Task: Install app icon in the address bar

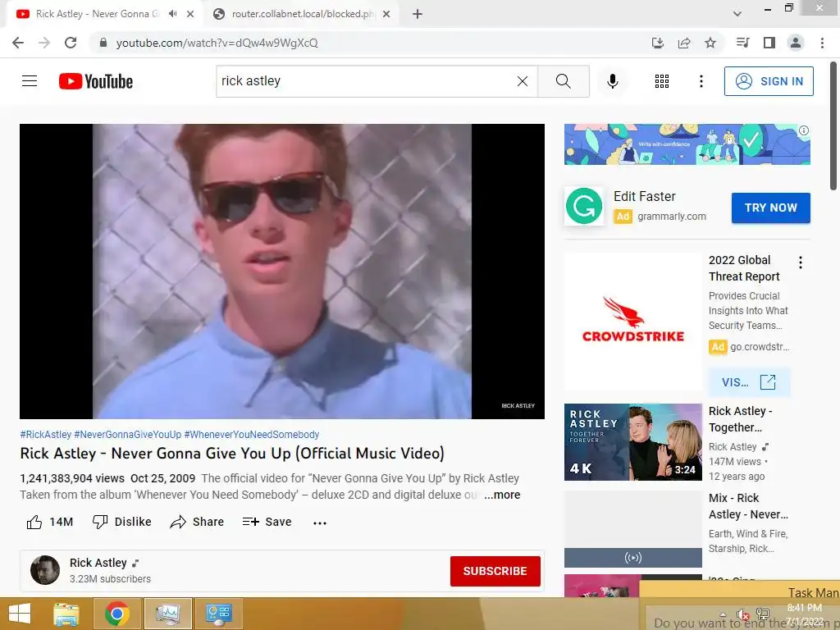Action: 658,43
